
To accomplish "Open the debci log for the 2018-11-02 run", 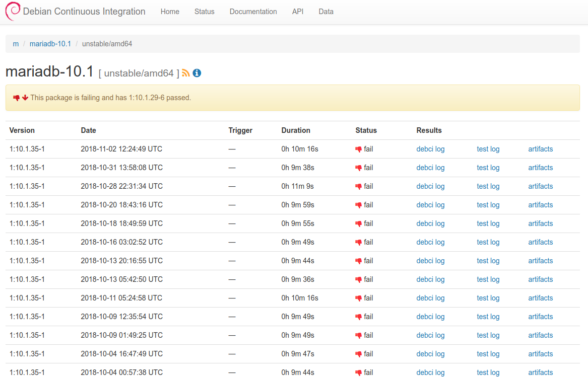I will click(x=430, y=149).
